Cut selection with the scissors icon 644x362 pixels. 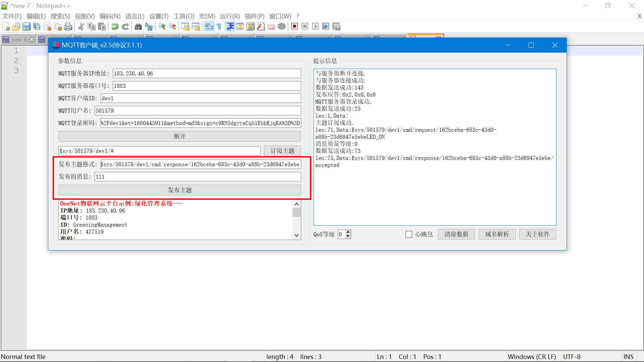click(x=81, y=26)
